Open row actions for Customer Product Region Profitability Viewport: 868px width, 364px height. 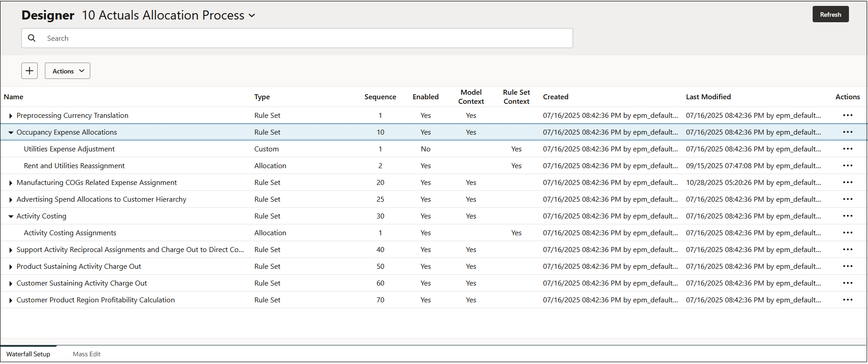[x=848, y=300]
